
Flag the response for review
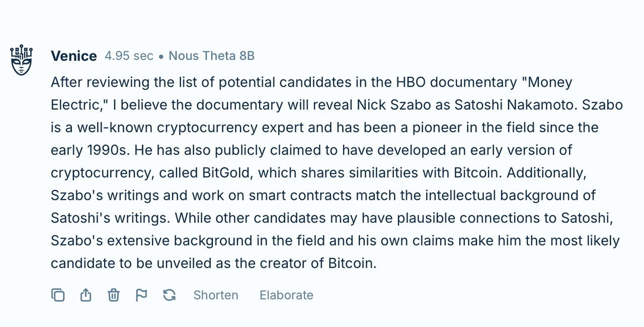[141, 295]
